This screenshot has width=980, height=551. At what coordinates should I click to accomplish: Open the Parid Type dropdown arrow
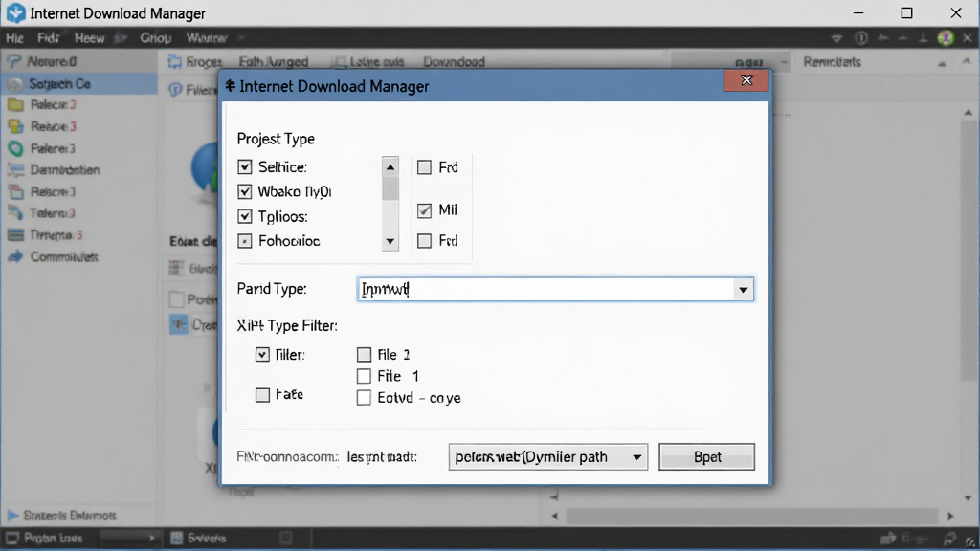pyautogui.click(x=743, y=289)
